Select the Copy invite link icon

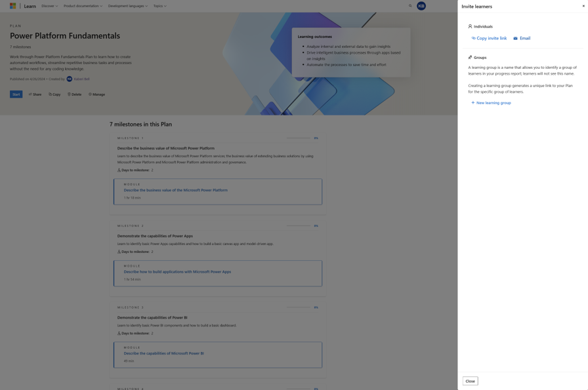472,37
